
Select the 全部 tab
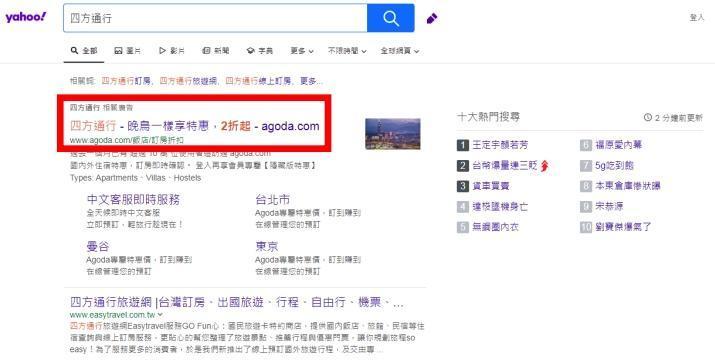[84, 51]
